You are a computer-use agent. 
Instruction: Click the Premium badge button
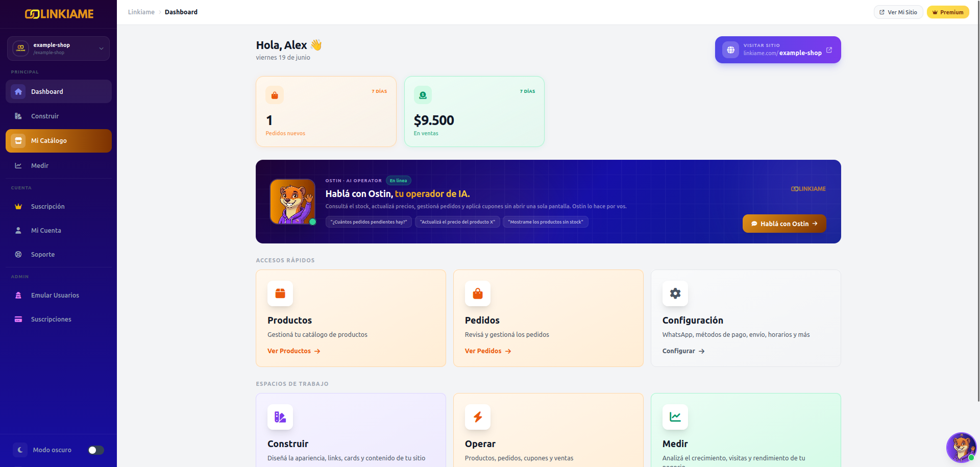[x=948, y=12]
